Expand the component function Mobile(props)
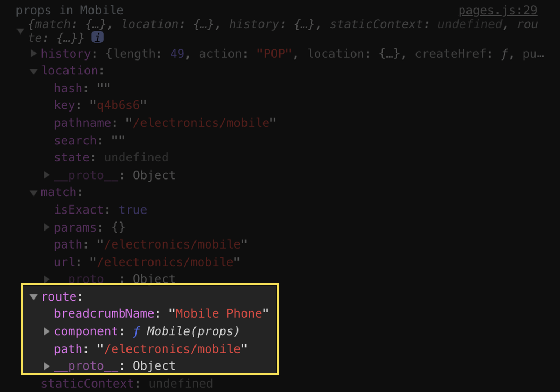Viewport: 560px width, 392px height. click(46, 331)
